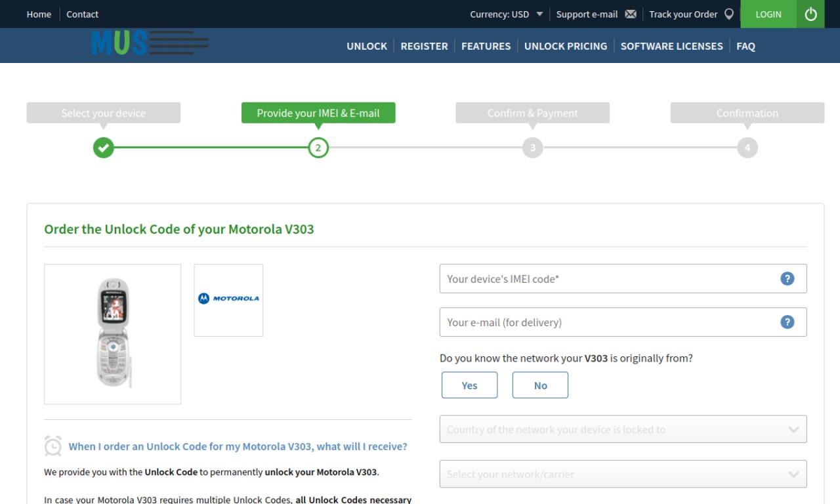Go to the Contact link
Viewport: 840px width, 504px height.
[83, 14]
